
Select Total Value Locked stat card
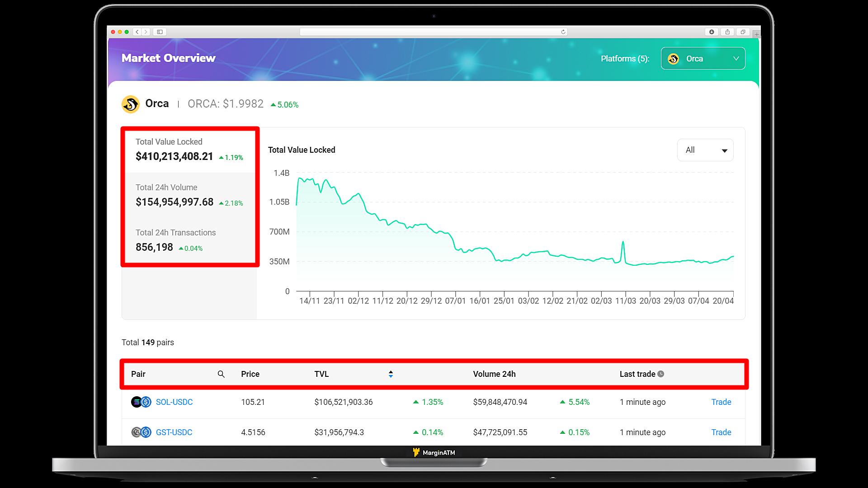(x=190, y=150)
